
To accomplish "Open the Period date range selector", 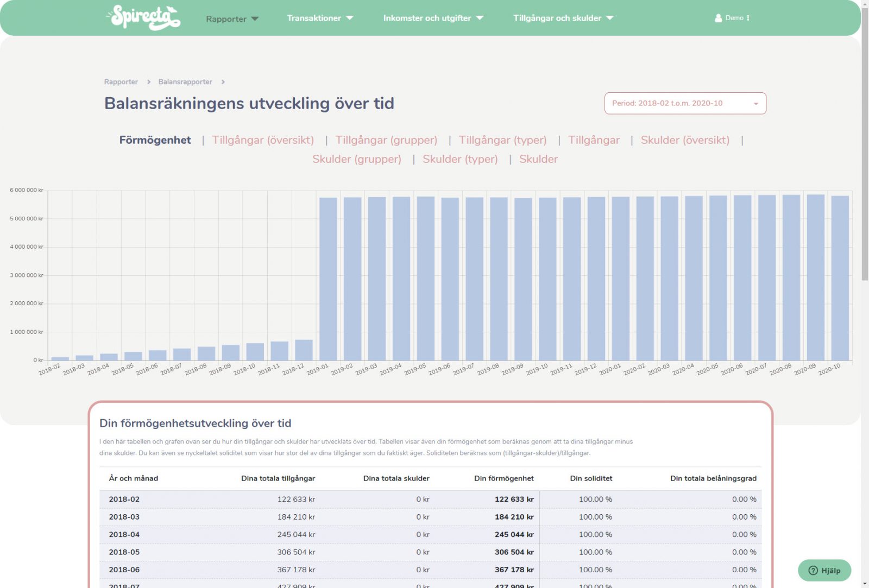I will tap(685, 103).
